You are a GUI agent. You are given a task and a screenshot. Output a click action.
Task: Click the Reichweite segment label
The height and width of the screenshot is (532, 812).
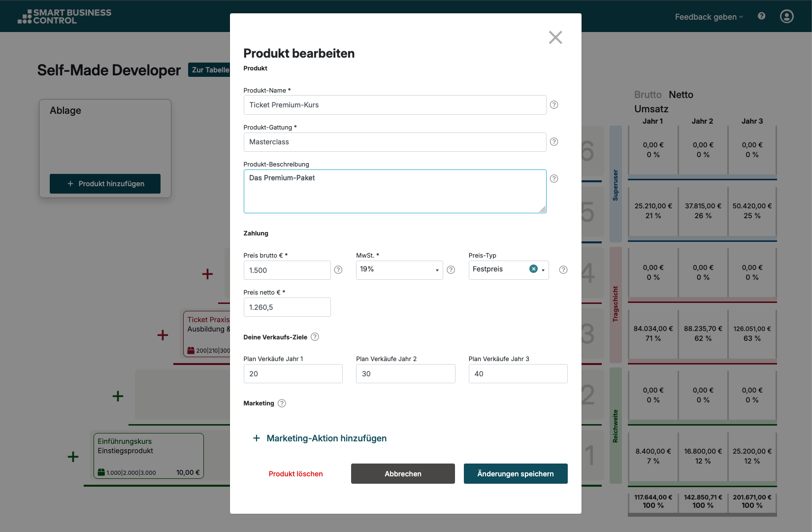pos(616,426)
